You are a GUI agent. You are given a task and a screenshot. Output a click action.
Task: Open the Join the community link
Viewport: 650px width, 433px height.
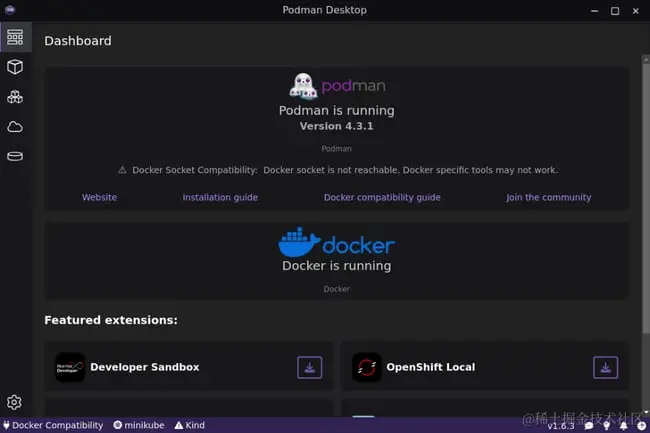point(548,197)
